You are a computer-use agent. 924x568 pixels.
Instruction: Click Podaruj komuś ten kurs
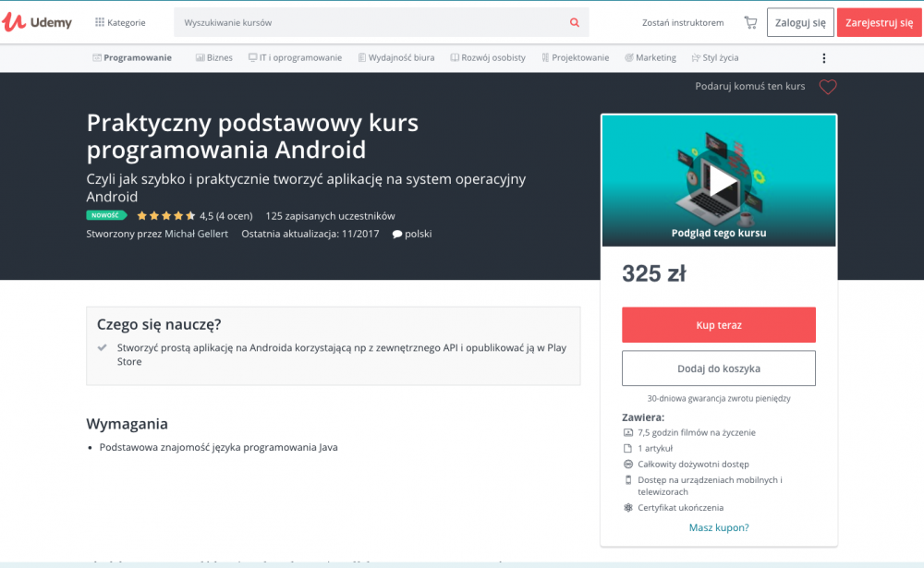[x=750, y=86]
